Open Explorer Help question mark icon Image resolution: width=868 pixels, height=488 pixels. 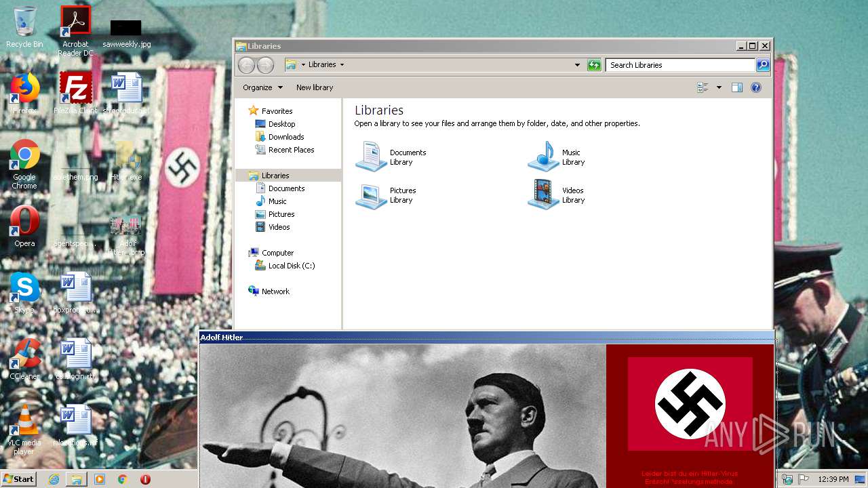pyautogui.click(x=756, y=87)
